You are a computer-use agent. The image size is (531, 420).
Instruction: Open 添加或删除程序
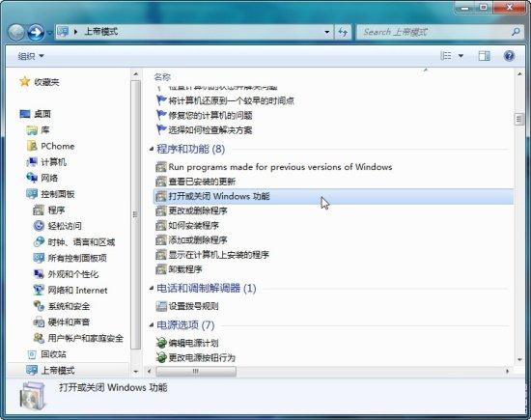coord(198,240)
